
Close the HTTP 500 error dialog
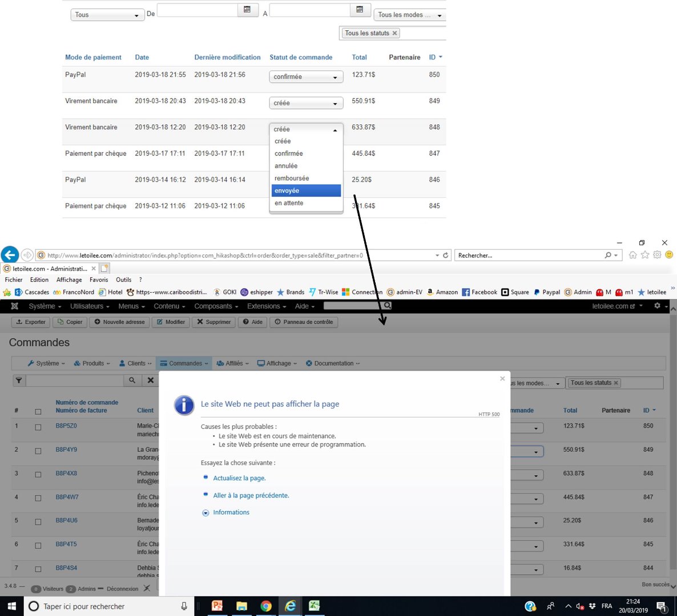tap(502, 378)
